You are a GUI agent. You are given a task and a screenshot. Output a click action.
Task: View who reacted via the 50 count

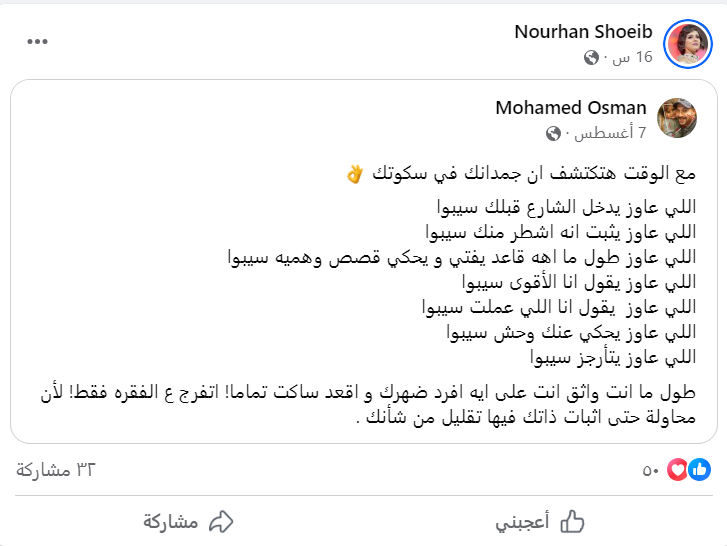[x=651, y=470]
